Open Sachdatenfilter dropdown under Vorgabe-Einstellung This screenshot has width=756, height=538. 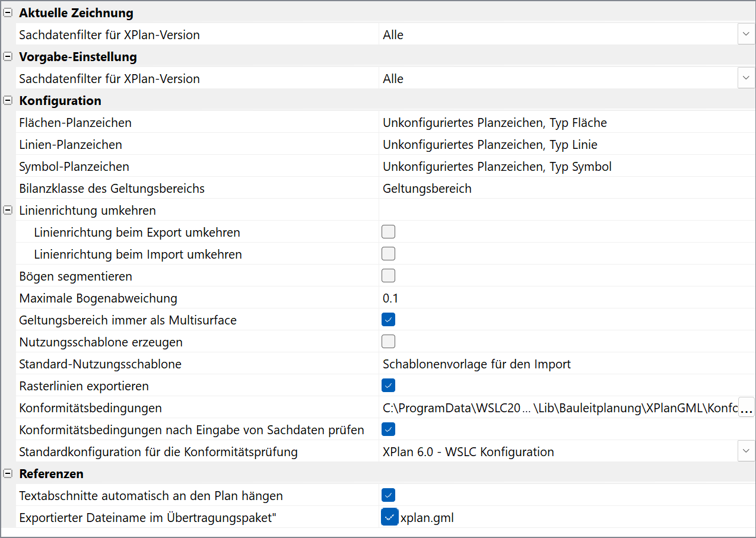point(746,79)
